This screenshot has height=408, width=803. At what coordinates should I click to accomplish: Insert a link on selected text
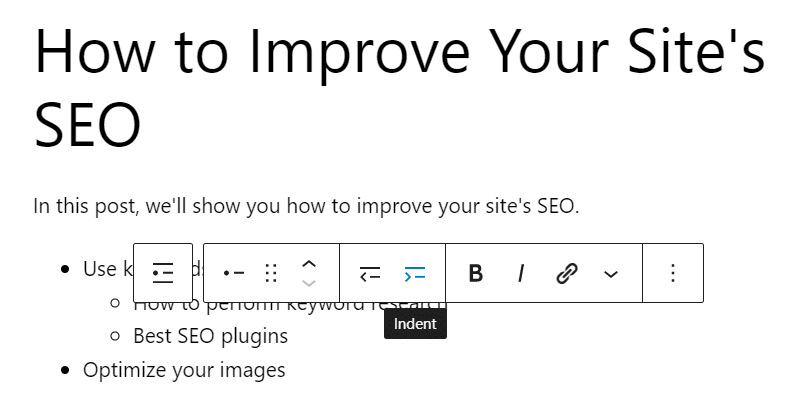567,273
